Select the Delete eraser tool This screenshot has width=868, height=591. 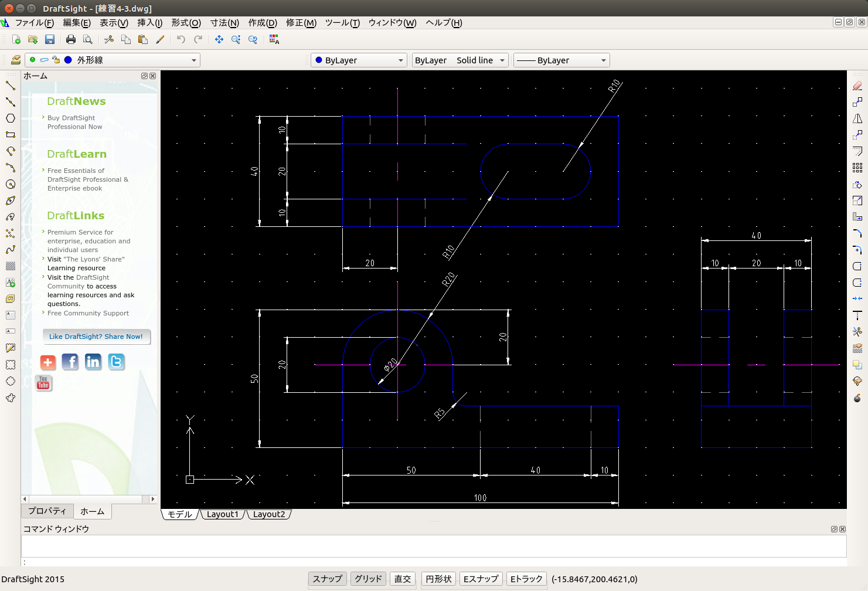tap(857, 86)
